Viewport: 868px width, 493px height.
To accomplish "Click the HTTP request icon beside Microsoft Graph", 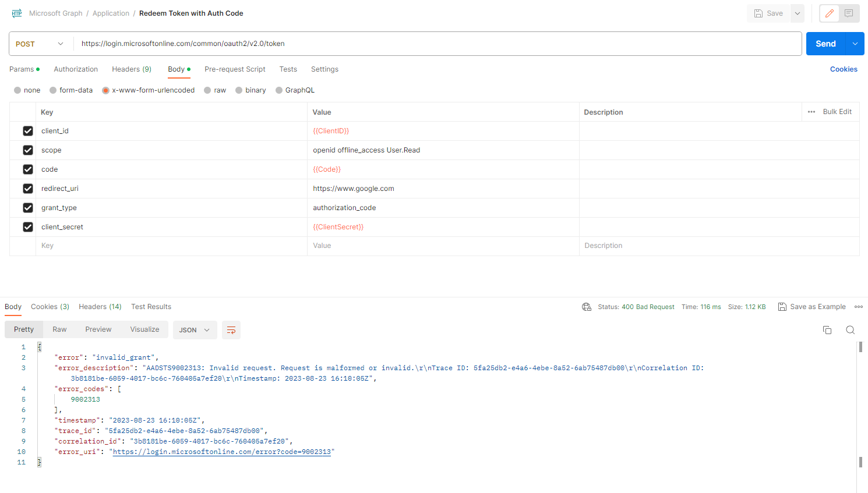I will tap(17, 13).
